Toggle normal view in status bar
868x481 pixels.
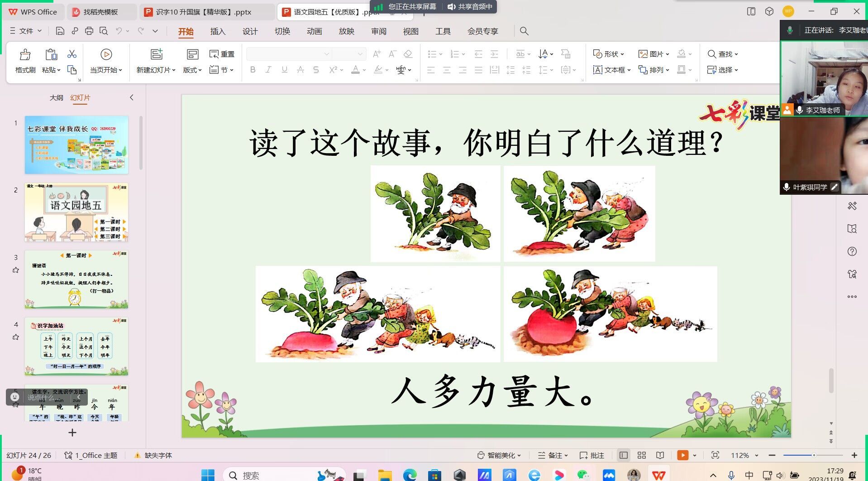[x=624, y=455]
